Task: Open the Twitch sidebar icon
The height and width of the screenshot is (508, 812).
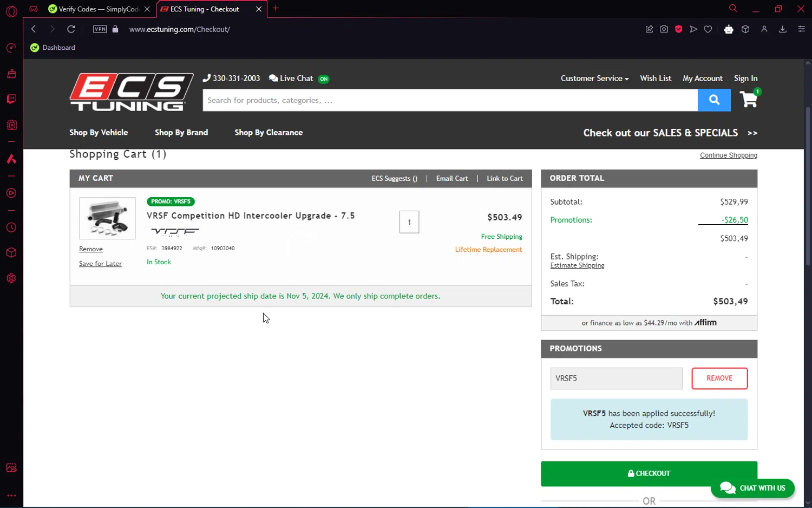Action: pos(11,99)
